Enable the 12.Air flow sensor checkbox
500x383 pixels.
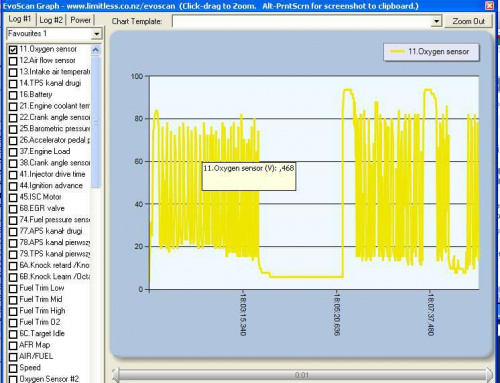pos(13,61)
